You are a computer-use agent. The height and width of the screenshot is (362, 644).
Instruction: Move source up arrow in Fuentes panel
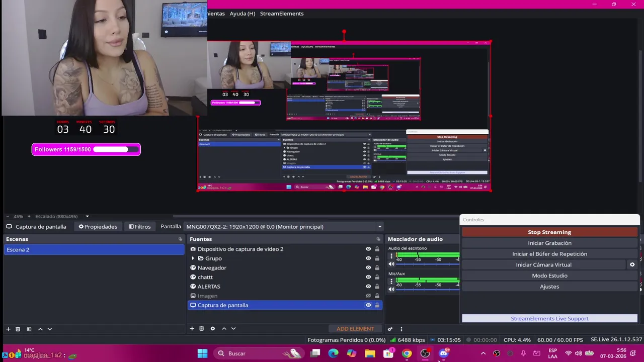click(x=224, y=329)
